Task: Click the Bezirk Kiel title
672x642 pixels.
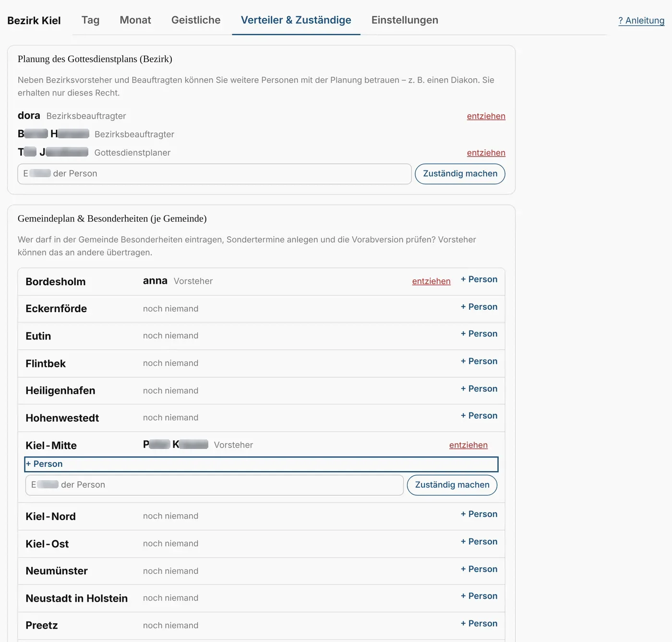Action: 34,21
